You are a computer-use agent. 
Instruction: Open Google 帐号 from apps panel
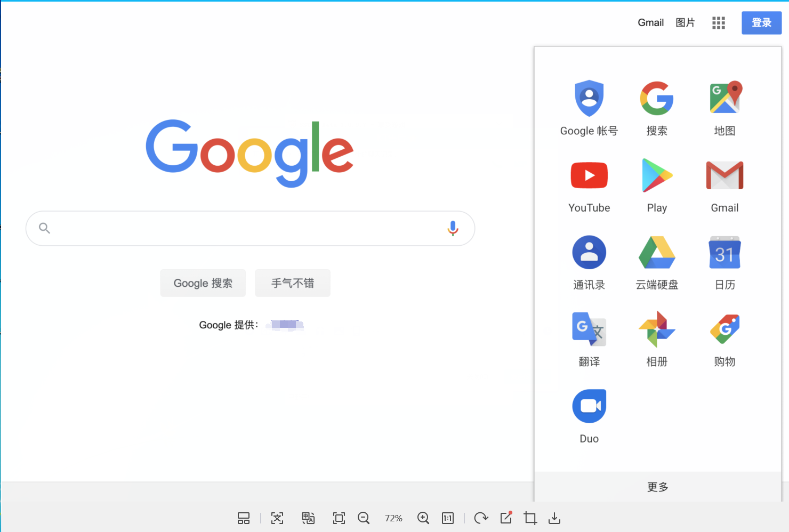589,108
